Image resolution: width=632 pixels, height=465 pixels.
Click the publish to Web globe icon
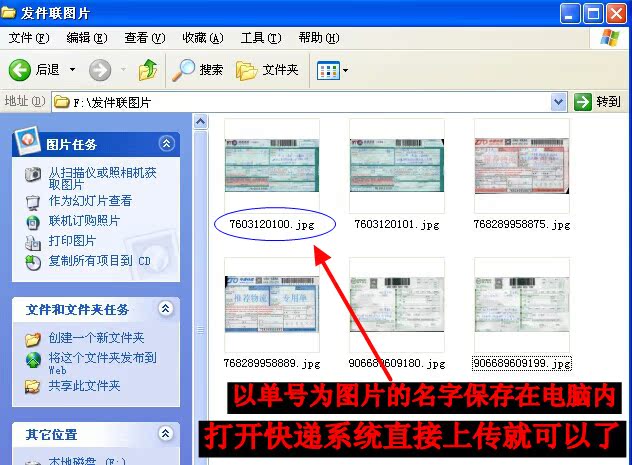[x=33, y=360]
